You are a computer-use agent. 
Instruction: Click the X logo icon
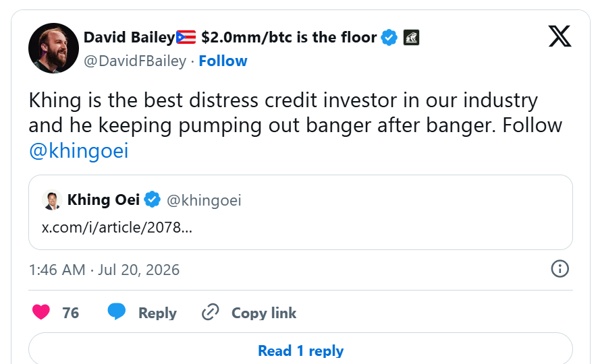[x=560, y=36]
